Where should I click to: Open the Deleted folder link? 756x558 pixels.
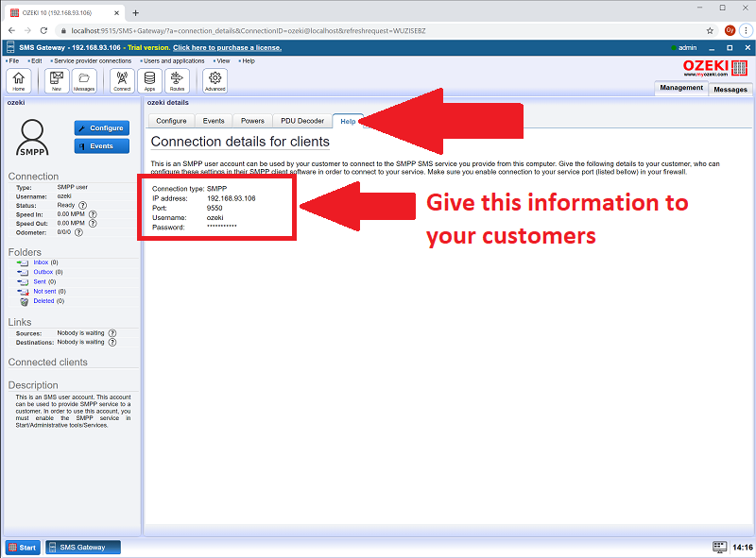[43, 301]
